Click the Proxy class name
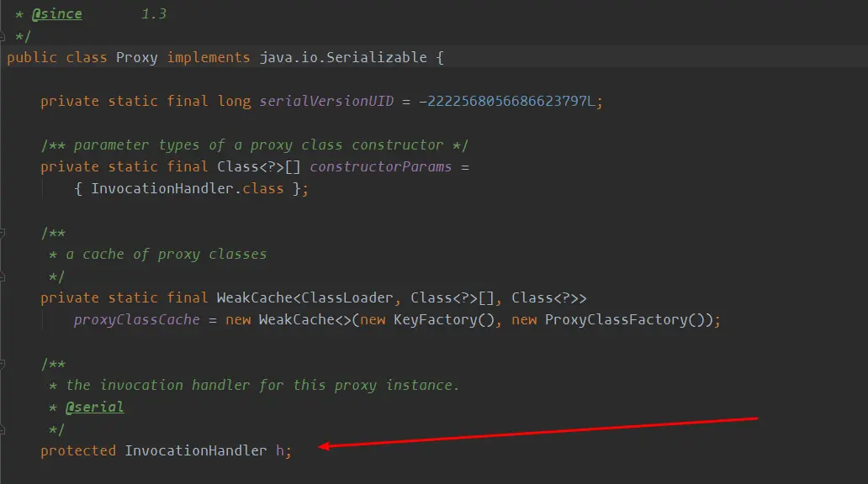The height and width of the screenshot is (484, 868). [x=137, y=57]
